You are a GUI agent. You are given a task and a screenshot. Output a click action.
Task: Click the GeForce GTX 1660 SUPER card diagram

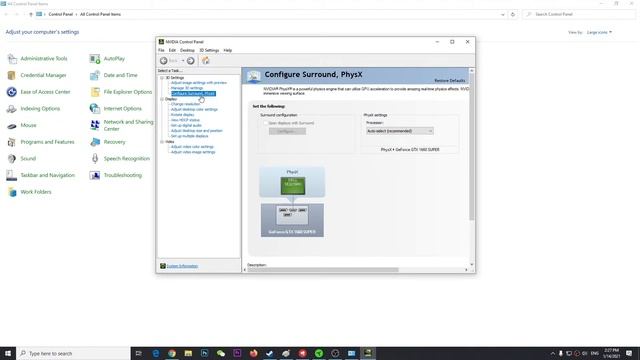click(292, 220)
